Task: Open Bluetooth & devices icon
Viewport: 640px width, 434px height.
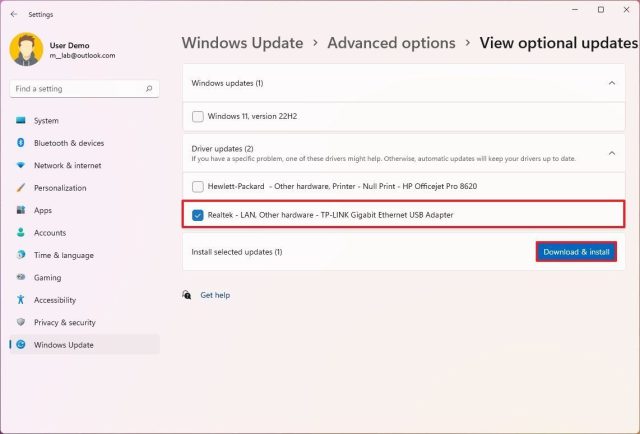Action: [20, 142]
